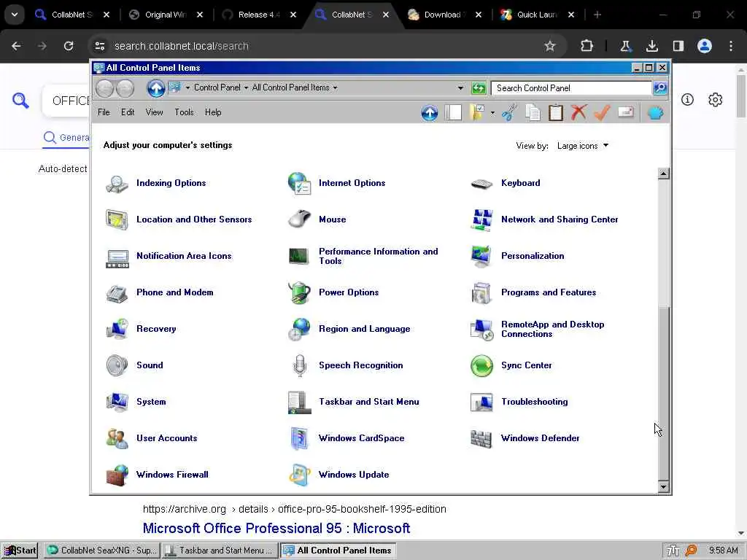Click the envelope toolbar icon

click(625, 112)
